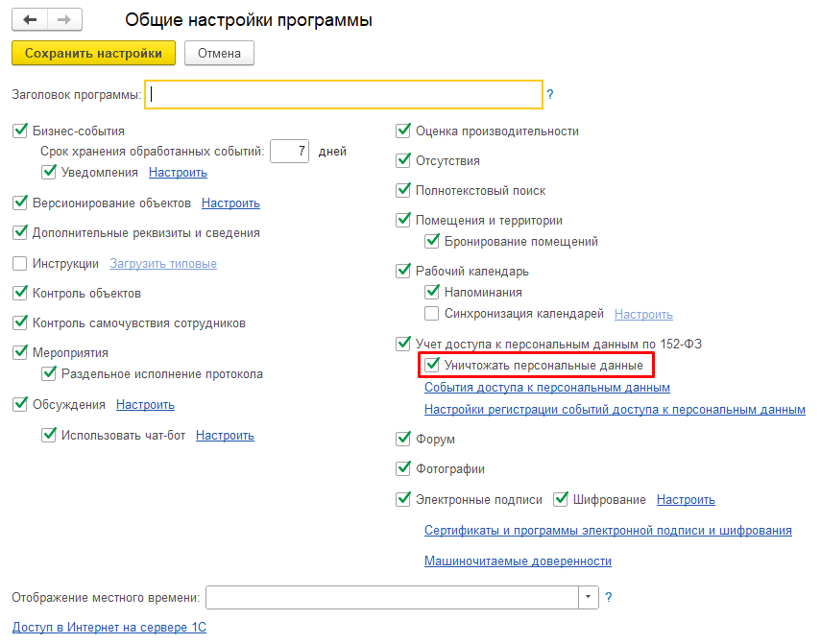
Task: Focus the Заголовок программы text field
Action: click(x=343, y=95)
